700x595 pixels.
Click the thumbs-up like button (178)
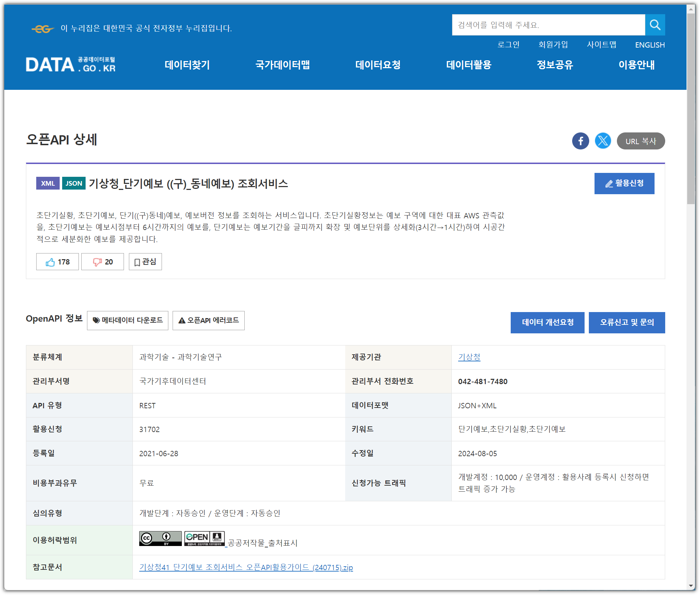tap(58, 262)
